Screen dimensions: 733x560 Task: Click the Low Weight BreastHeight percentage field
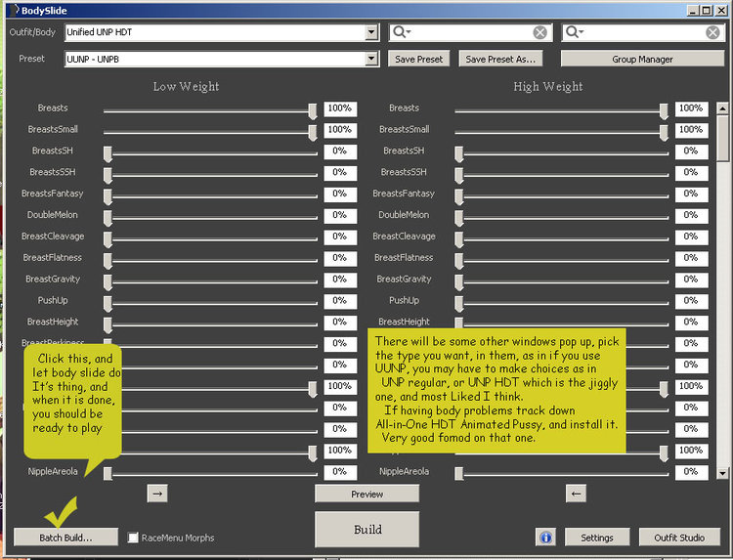tap(340, 323)
